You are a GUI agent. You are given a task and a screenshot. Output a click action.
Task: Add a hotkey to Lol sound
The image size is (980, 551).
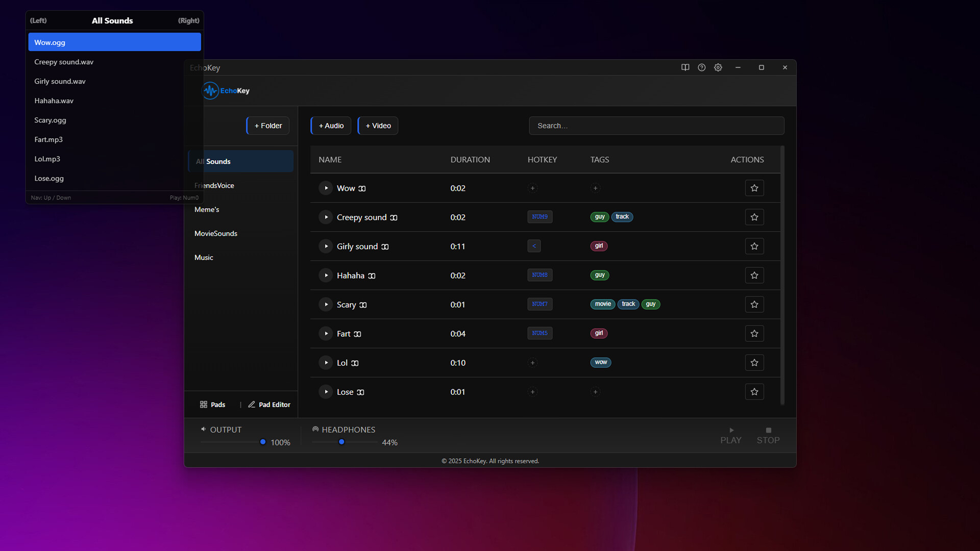pyautogui.click(x=532, y=363)
